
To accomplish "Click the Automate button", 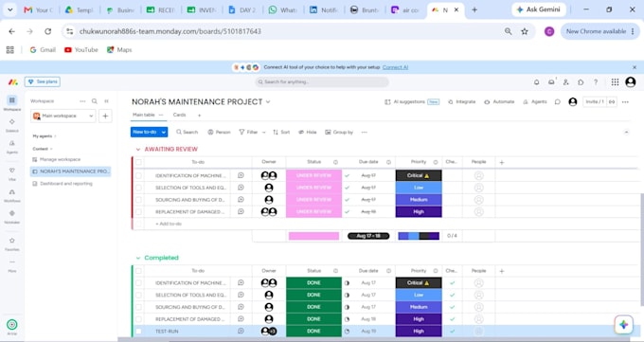I will [499, 102].
